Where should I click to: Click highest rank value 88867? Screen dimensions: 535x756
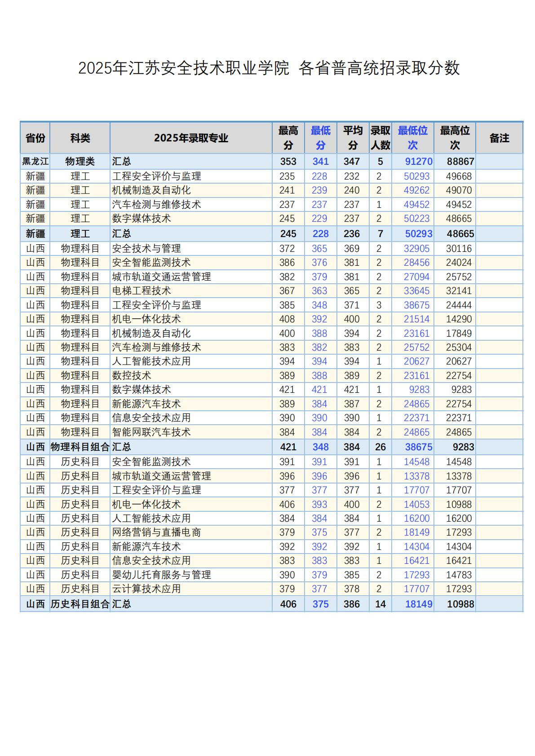click(460, 162)
